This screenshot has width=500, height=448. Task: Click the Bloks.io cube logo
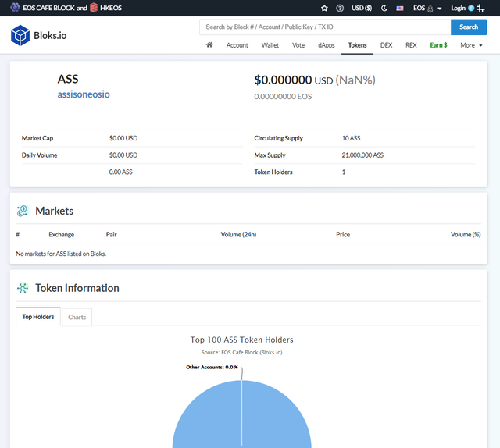coord(20,35)
